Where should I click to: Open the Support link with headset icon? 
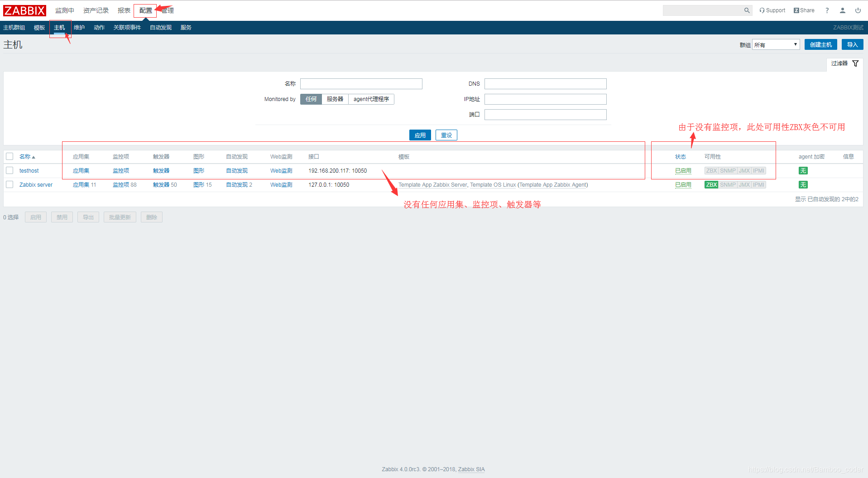click(x=772, y=10)
